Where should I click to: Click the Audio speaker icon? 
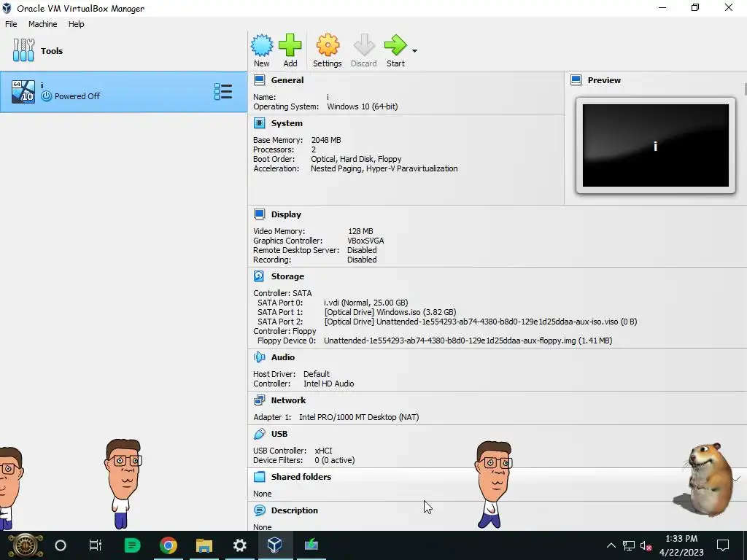pyautogui.click(x=259, y=357)
